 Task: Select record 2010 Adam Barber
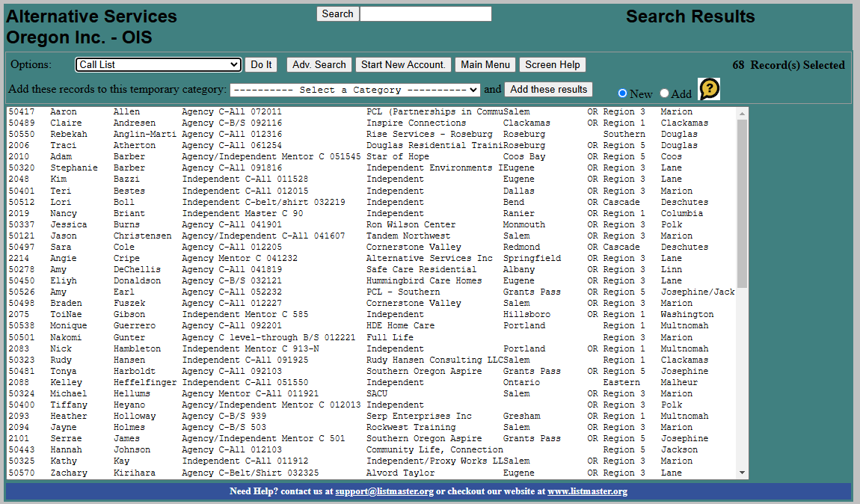(372, 157)
